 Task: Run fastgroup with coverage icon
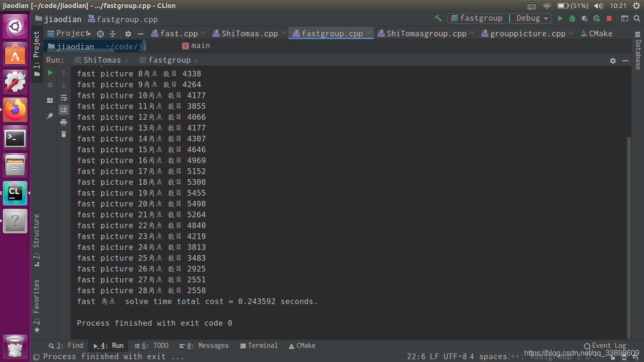pos(585,18)
